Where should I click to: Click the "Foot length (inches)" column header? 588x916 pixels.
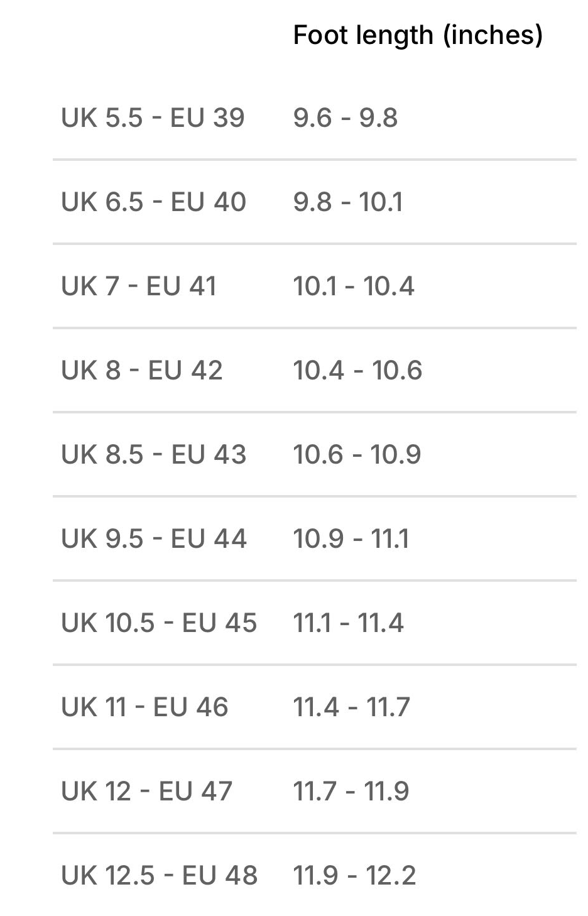[x=418, y=35]
